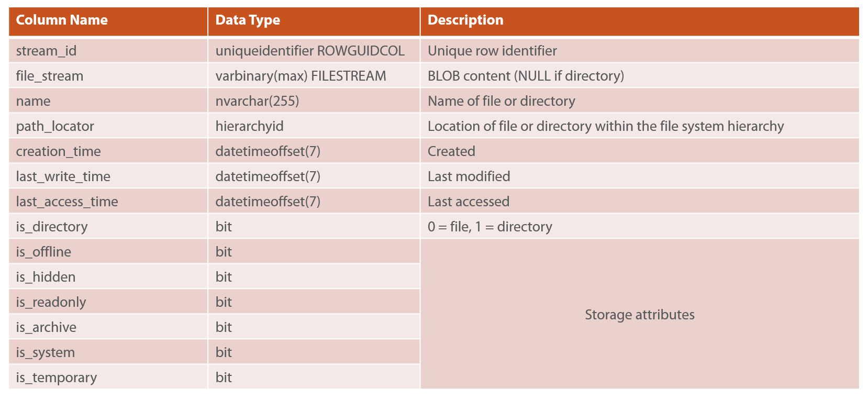Click the Description header cell

(x=640, y=21)
